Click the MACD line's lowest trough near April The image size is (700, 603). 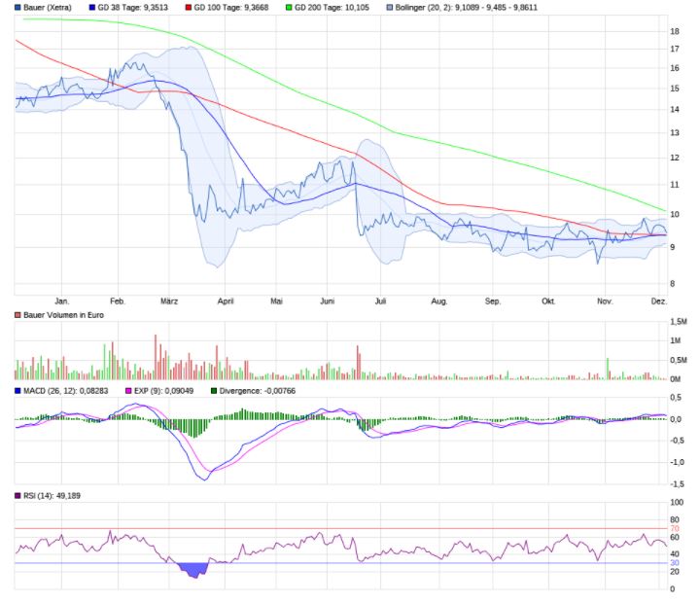pyautogui.click(x=205, y=479)
